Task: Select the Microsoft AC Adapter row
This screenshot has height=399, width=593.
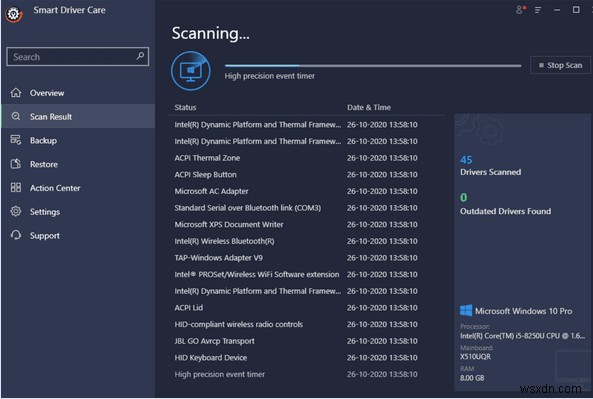Action: (x=306, y=191)
